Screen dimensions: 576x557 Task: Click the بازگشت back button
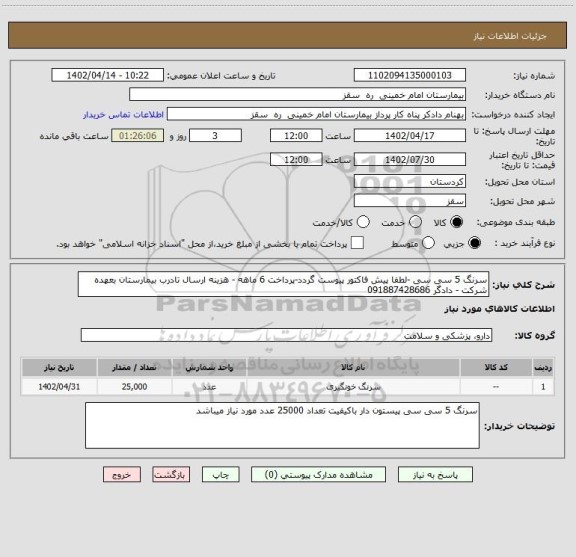point(171,475)
